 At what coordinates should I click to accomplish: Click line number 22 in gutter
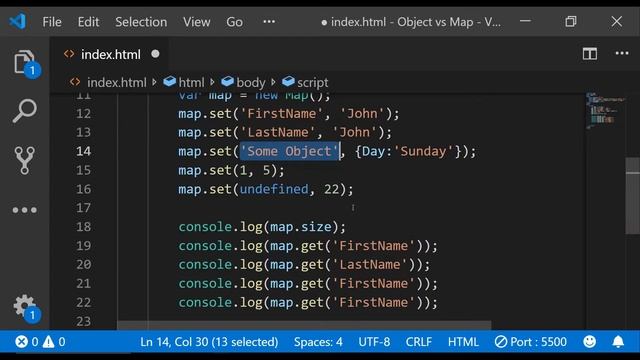(83, 302)
